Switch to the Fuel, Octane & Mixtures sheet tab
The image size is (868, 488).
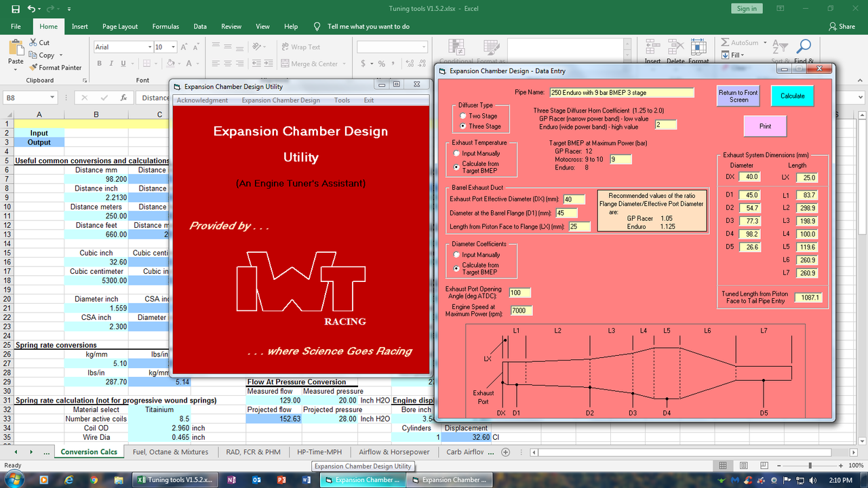pyautogui.click(x=170, y=451)
